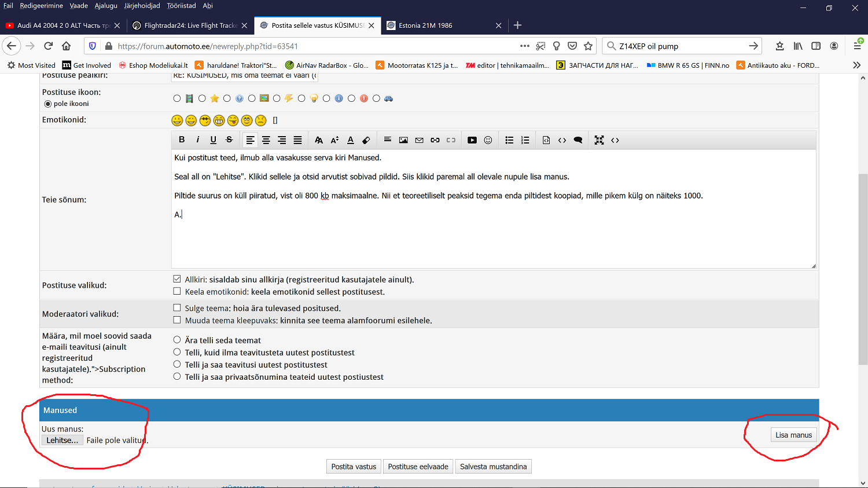Screen dimensions: 868x488
Task: Insert a video using the YouTube icon
Action: pos(472,140)
